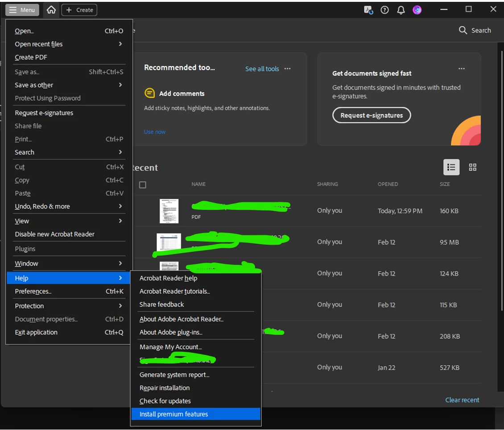Screen dimensions: 504x430
Task: Expand Undo, Redo & more submenu
Action: pyautogui.click(x=120, y=206)
